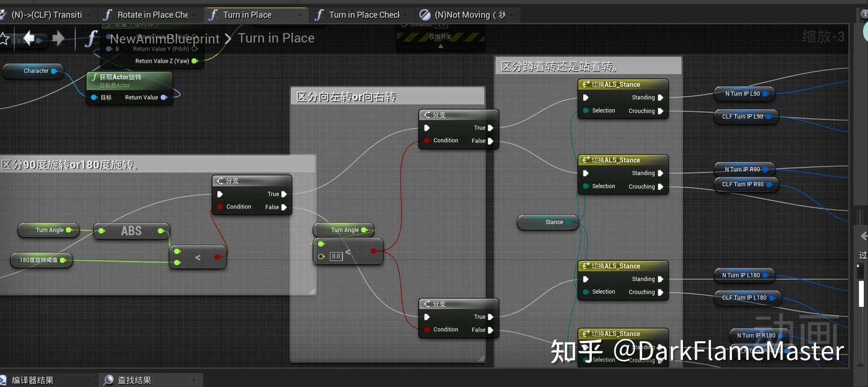This screenshot has width=868, height=387.
Task: Click the Return Value output pin on 获取Actor旋转
Action: pos(163,97)
